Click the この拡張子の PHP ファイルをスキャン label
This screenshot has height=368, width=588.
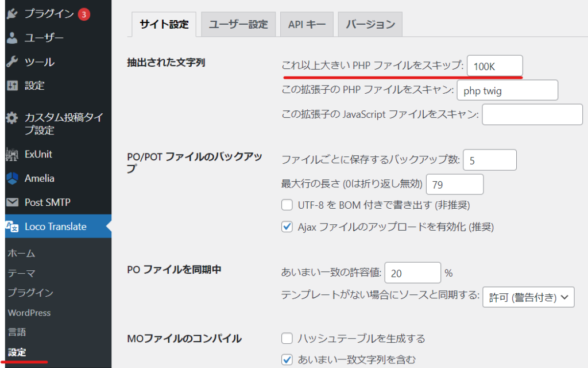[367, 90]
